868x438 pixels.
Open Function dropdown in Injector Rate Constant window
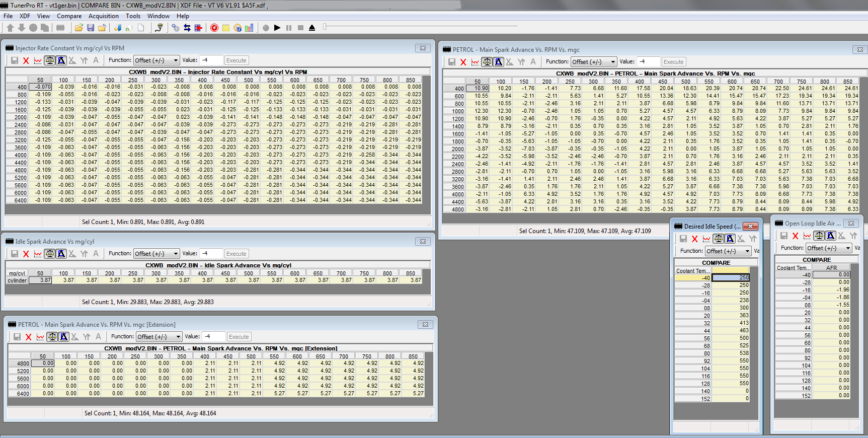click(156, 60)
